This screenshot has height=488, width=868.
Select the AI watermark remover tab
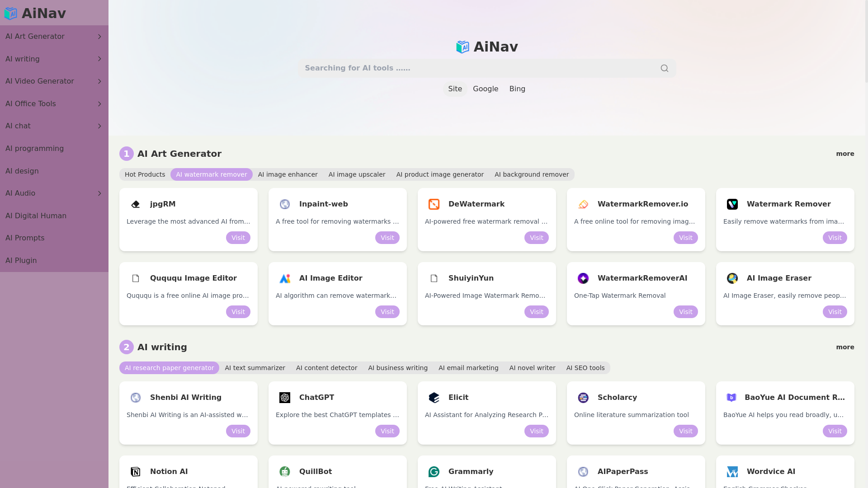[x=212, y=174]
